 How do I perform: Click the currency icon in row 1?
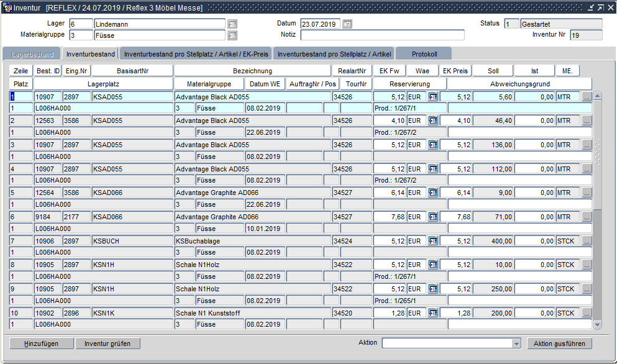click(433, 97)
